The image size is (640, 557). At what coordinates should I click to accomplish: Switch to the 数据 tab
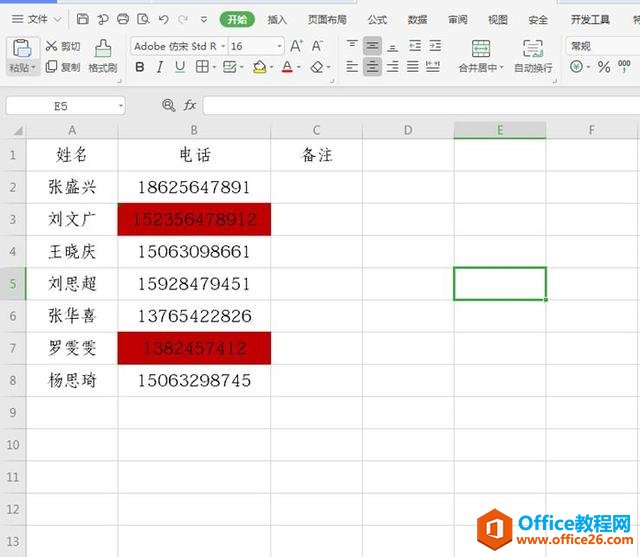coord(417,19)
